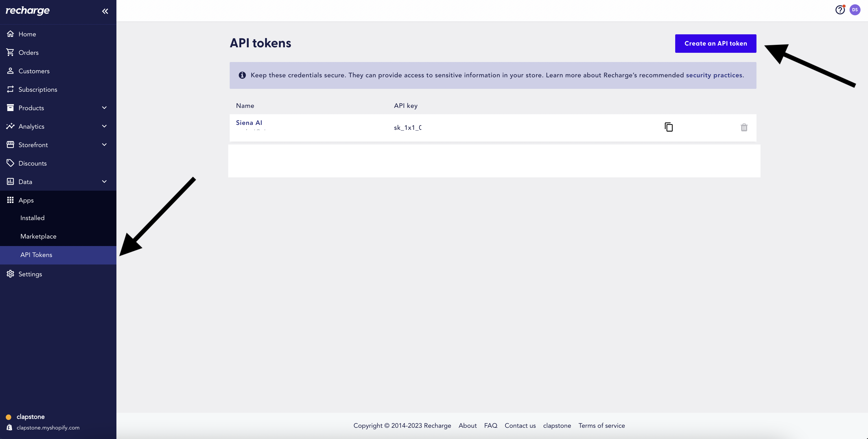This screenshot has width=868, height=439.
Task: Click the Copyright 2014-2023 Recharge text
Action: pos(402,425)
